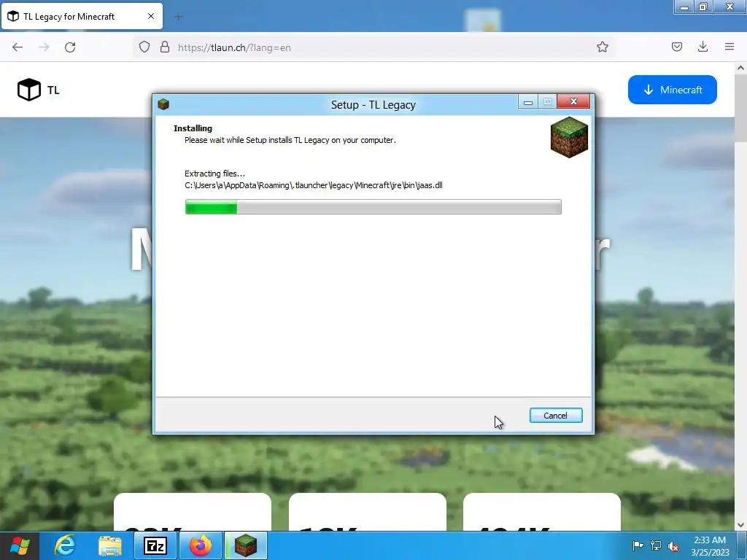Viewport: 747px width, 560px height.
Task: Click the Setup window's grass block title icon
Action: (x=163, y=104)
